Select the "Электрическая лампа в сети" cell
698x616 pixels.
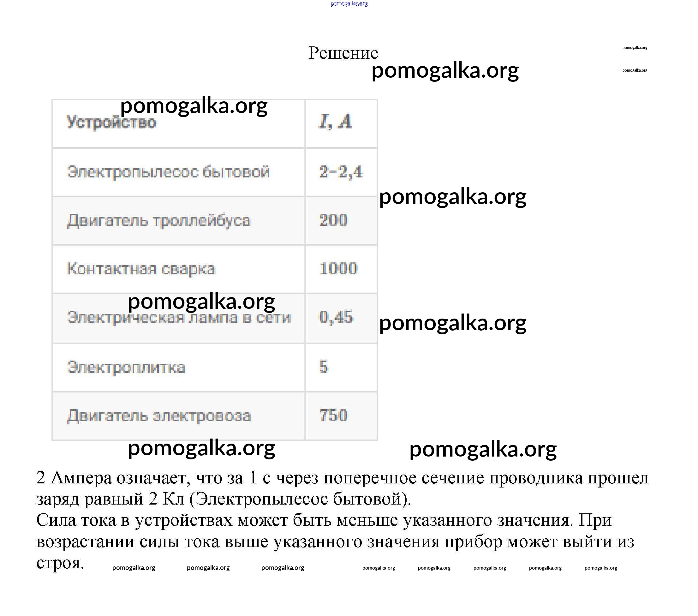(179, 318)
